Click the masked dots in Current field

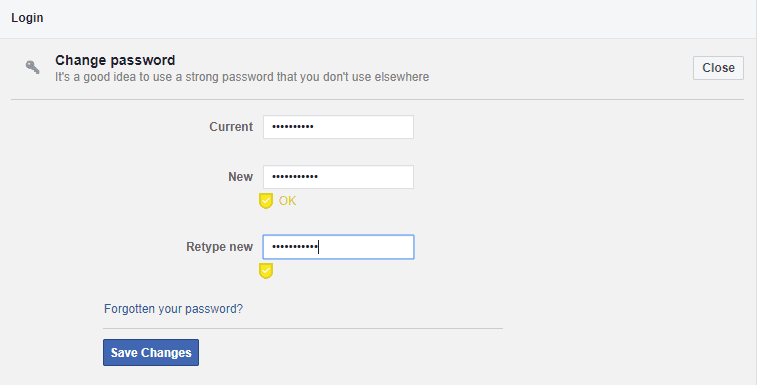coord(293,127)
